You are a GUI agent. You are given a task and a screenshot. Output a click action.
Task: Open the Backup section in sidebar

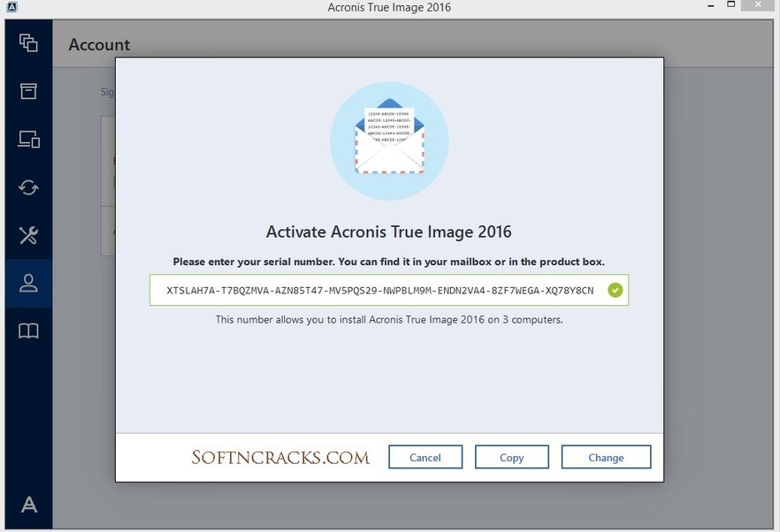(x=28, y=42)
